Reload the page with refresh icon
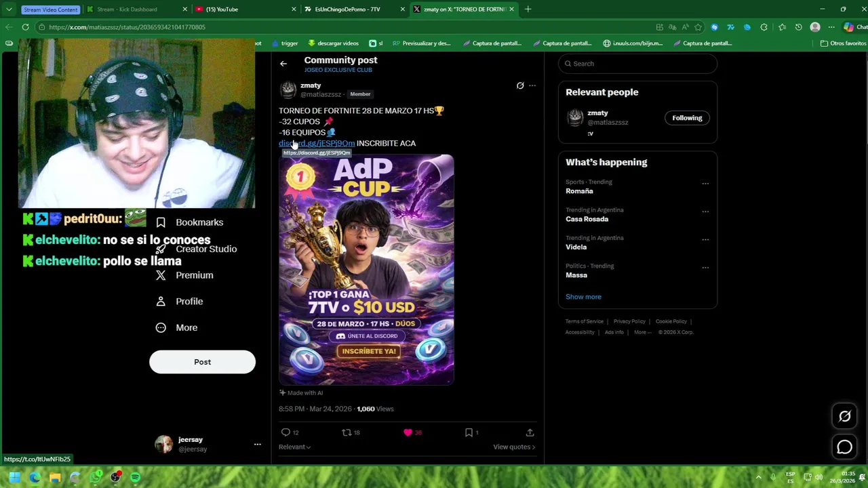868x488 pixels. click(25, 27)
